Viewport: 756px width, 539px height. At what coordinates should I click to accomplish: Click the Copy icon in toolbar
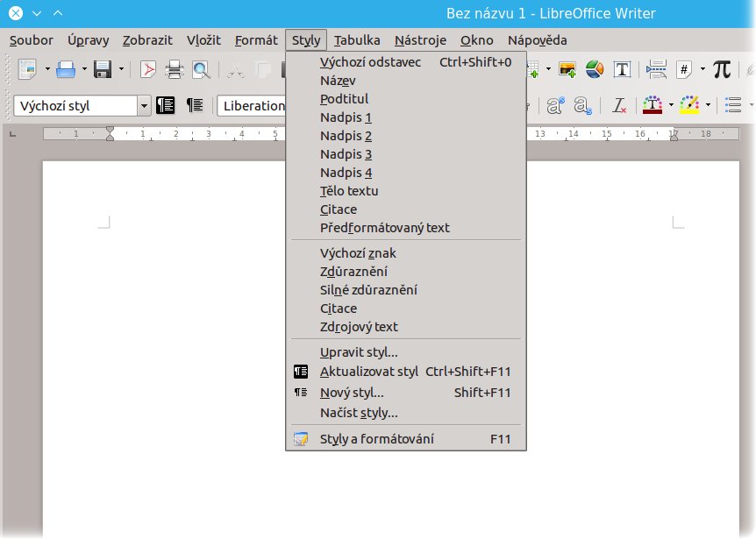pos(263,70)
